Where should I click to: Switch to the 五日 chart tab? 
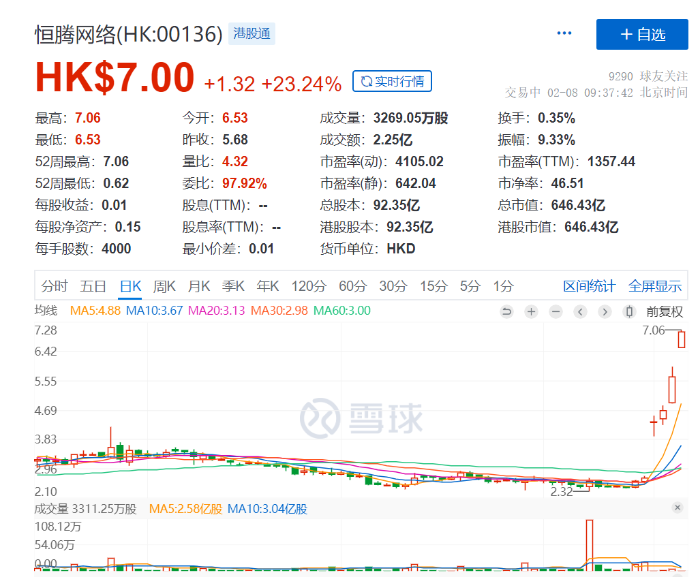pyautogui.click(x=93, y=286)
